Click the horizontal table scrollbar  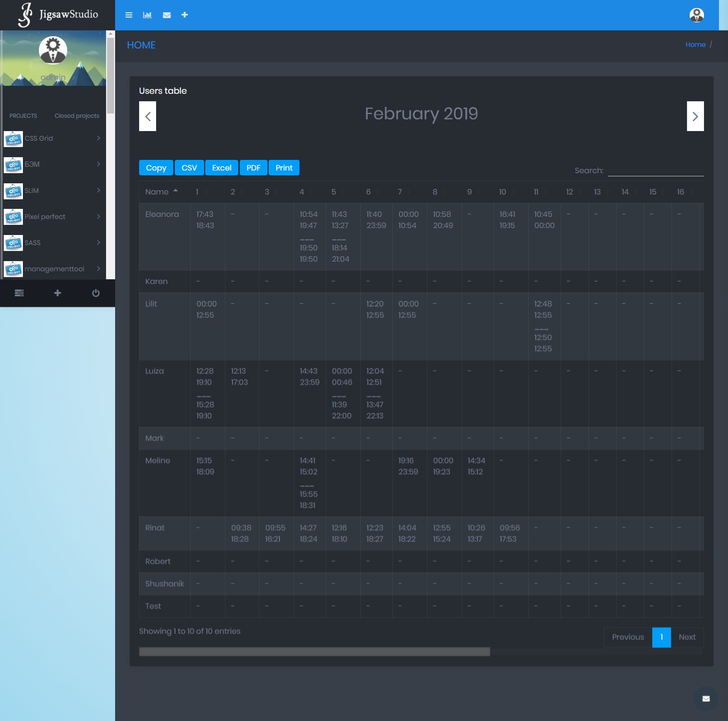[314, 652]
